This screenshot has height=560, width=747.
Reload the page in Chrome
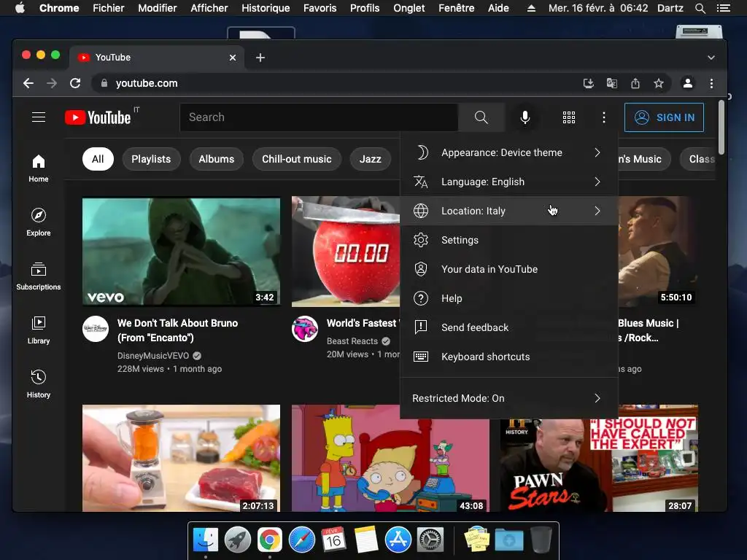(75, 83)
